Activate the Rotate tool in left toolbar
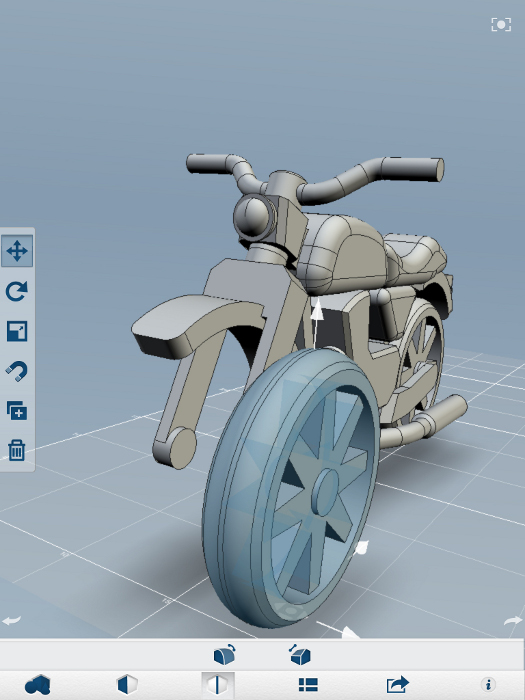The width and height of the screenshot is (525, 700). [17, 291]
